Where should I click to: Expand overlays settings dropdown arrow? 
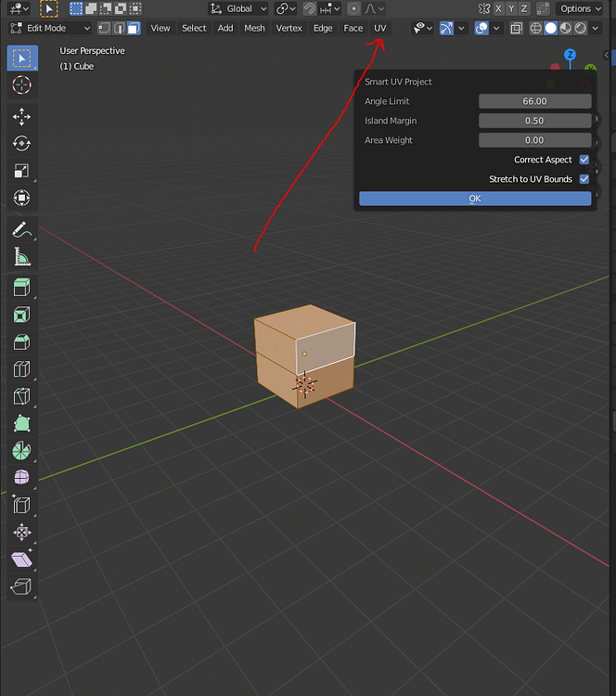point(496,29)
